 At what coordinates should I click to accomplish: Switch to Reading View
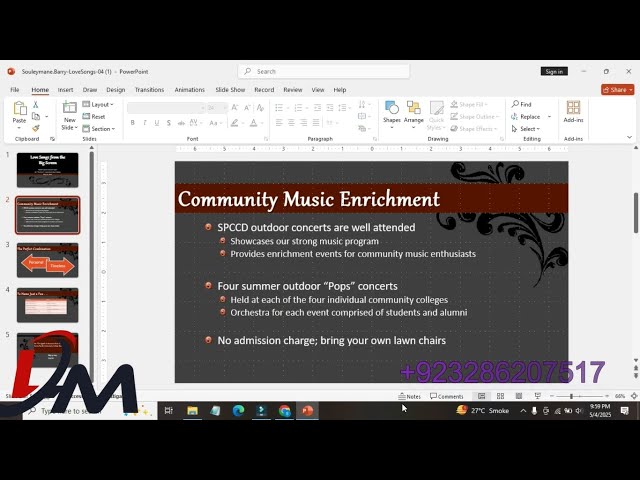pyautogui.click(x=519, y=396)
